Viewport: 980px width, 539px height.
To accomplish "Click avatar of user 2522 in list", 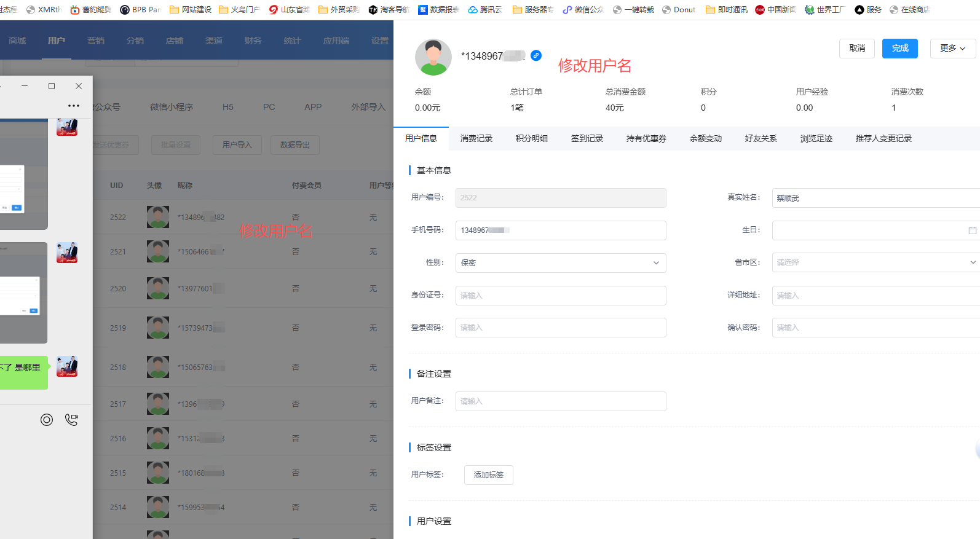I will tap(158, 217).
